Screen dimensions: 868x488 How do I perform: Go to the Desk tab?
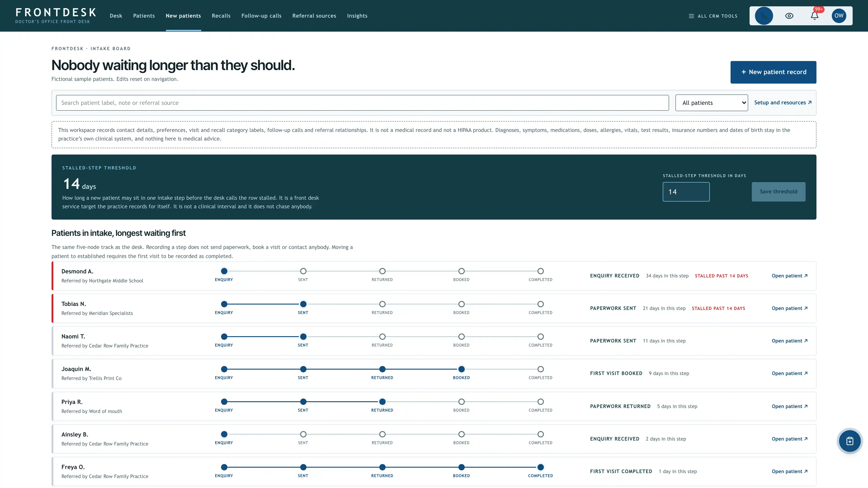click(x=116, y=16)
